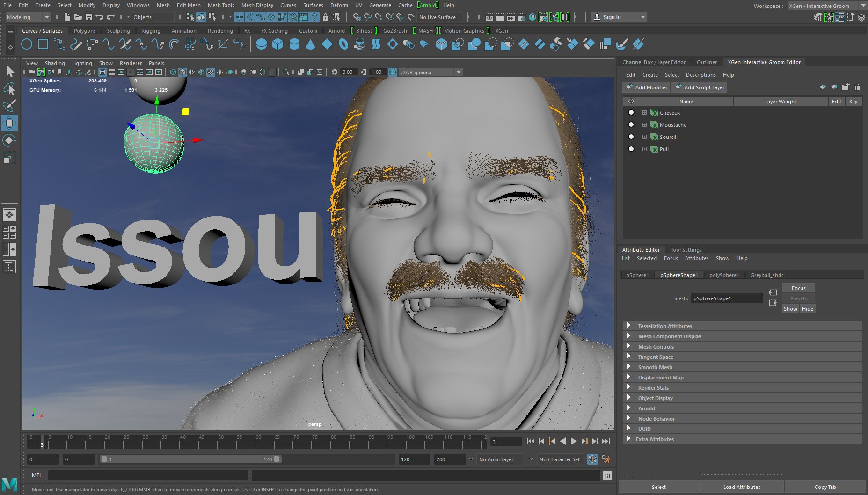Image resolution: width=868 pixels, height=495 pixels.
Task: Switch to the Outliner tab
Action: pos(706,62)
